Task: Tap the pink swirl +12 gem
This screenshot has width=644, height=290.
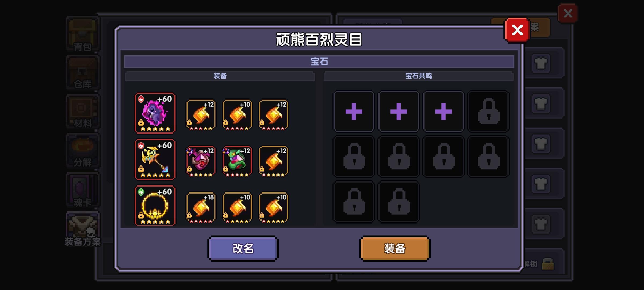Action: coord(201,161)
